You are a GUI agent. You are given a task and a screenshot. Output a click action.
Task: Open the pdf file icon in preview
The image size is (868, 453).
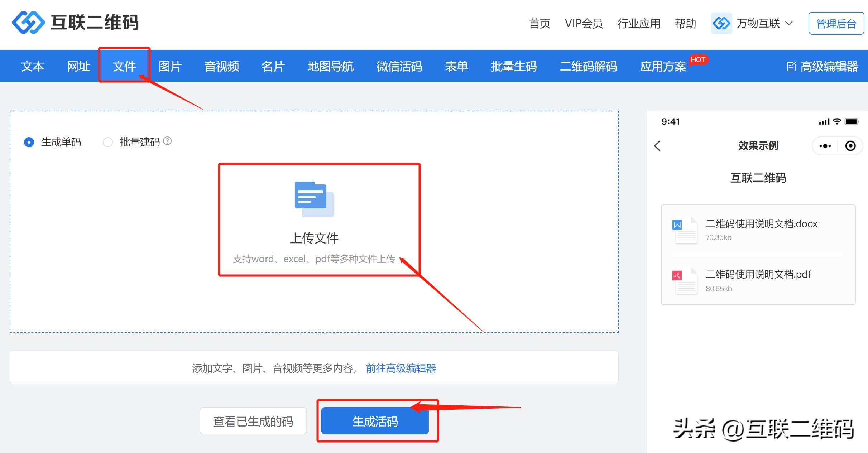point(685,281)
